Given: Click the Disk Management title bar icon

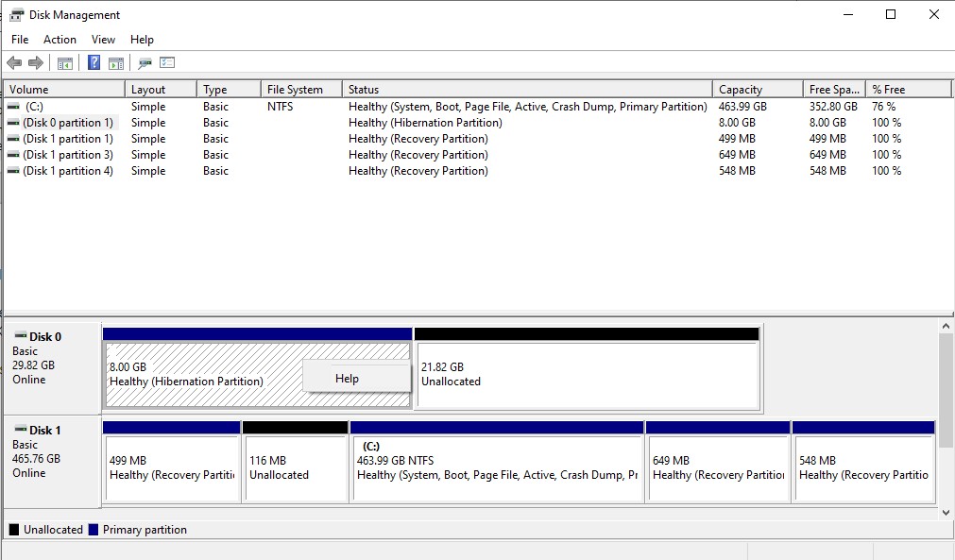Looking at the screenshot, I should (16, 14).
